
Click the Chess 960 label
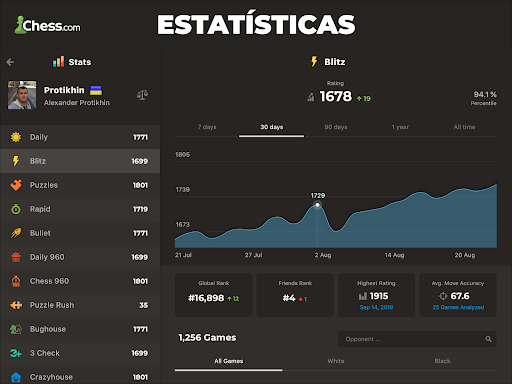tap(49, 281)
